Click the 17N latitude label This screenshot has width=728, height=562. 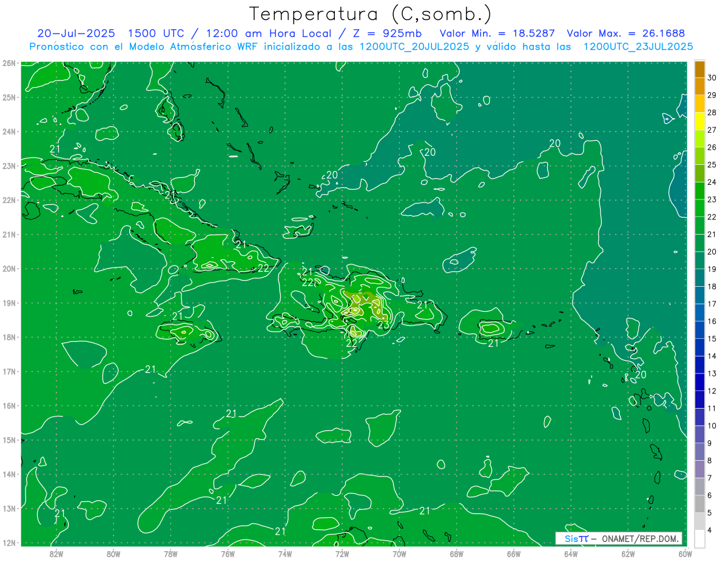(x=8, y=371)
